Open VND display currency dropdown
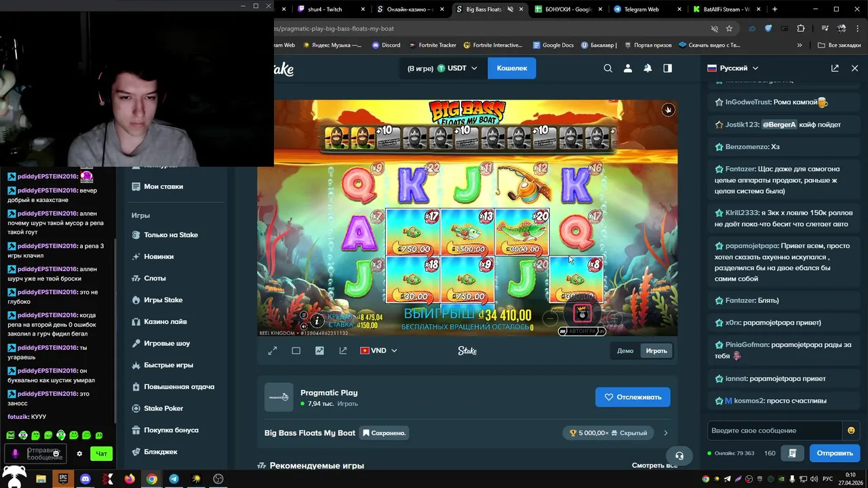Screen dimensions: 868x488 click(378, 350)
